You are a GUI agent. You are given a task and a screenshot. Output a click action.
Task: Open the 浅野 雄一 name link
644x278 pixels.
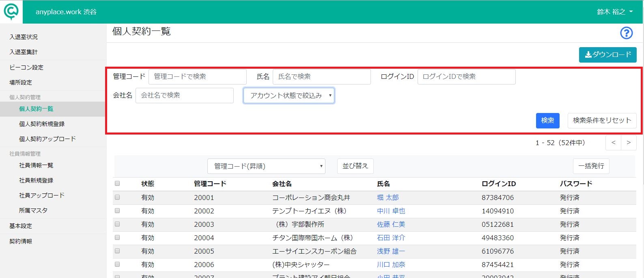pyautogui.click(x=391, y=251)
